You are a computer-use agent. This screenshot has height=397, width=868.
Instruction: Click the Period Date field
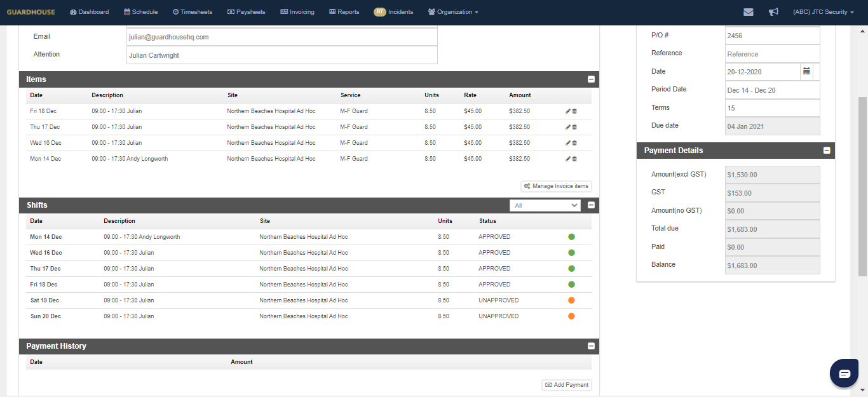pyautogui.click(x=773, y=90)
